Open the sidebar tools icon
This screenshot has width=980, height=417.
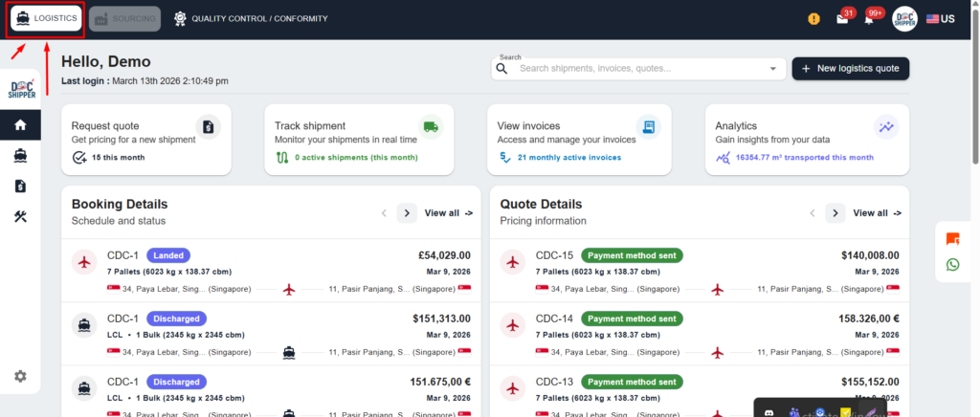click(21, 216)
